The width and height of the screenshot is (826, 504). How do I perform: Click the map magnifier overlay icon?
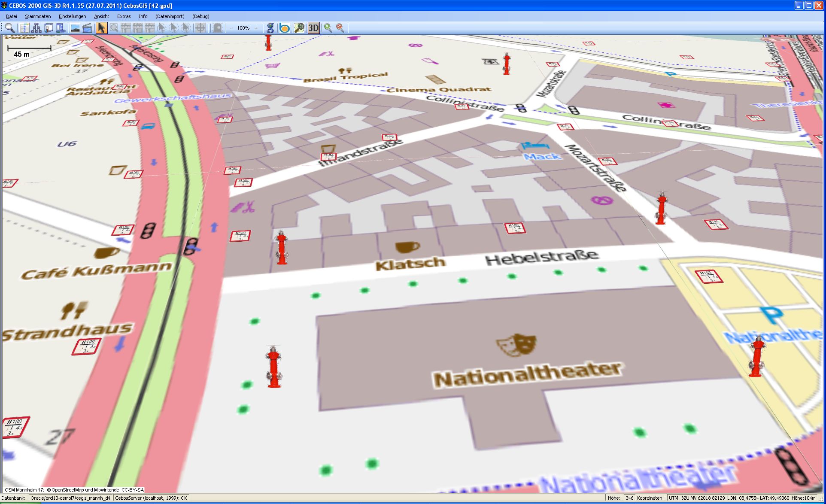pos(299,28)
